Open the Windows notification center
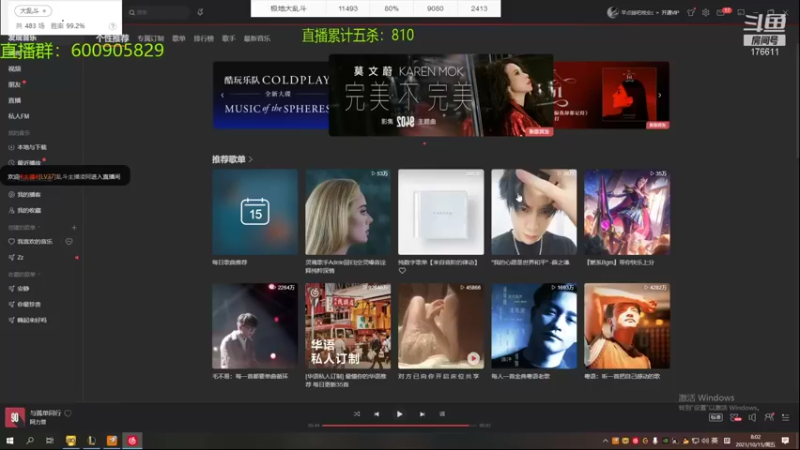This screenshot has width=800, height=450. click(785, 441)
